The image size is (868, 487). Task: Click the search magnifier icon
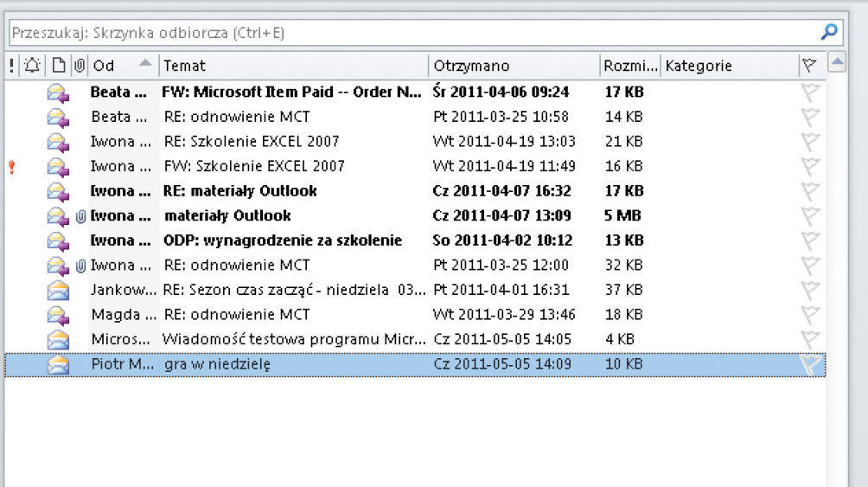coord(828,33)
